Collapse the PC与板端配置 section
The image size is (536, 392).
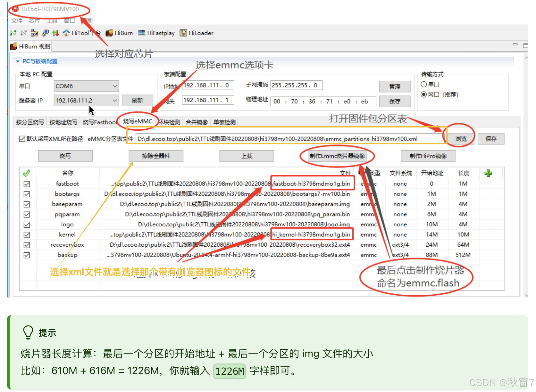pyautogui.click(x=18, y=61)
